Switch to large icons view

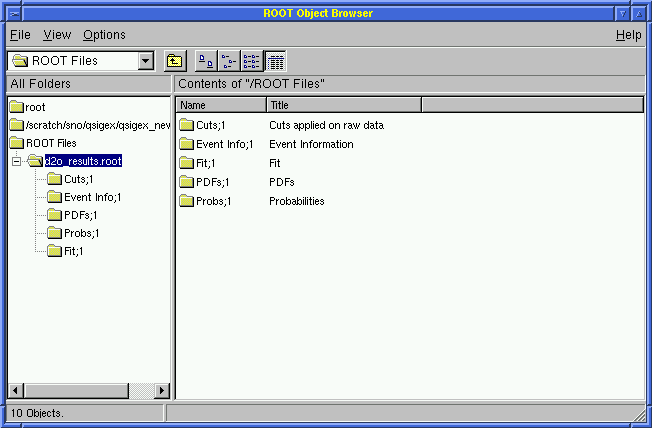206,61
